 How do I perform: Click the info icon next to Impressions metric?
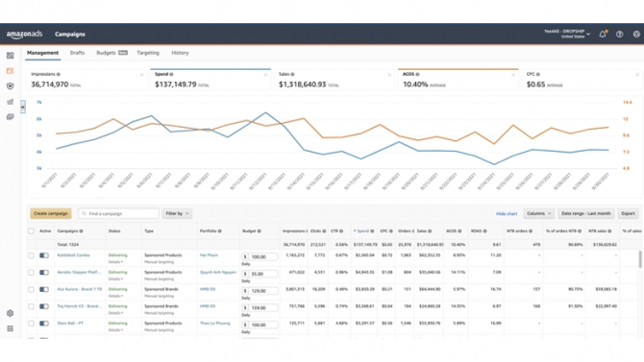point(59,74)
